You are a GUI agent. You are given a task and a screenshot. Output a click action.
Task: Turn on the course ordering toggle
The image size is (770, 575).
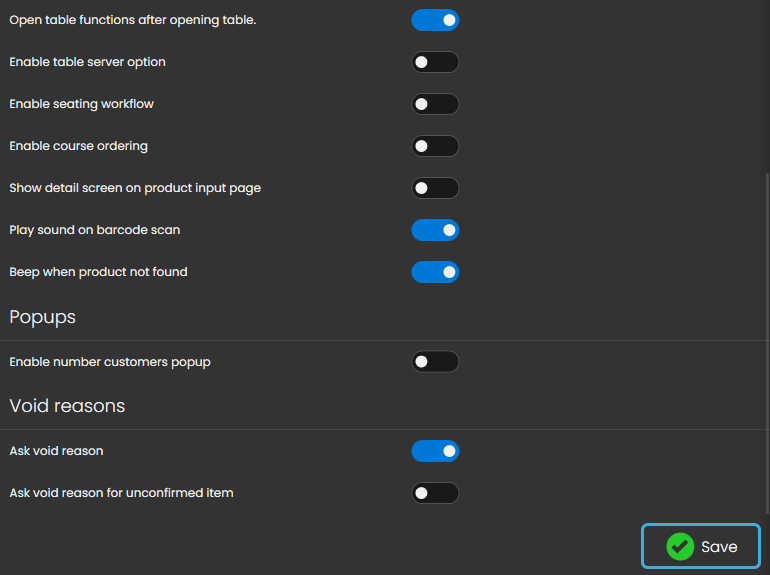[x=435, y=146]
